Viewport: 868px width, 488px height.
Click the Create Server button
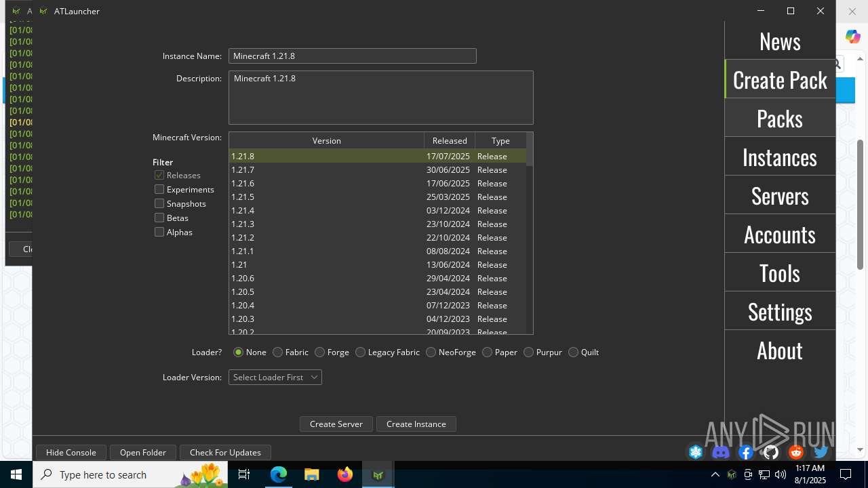(336, 424)
